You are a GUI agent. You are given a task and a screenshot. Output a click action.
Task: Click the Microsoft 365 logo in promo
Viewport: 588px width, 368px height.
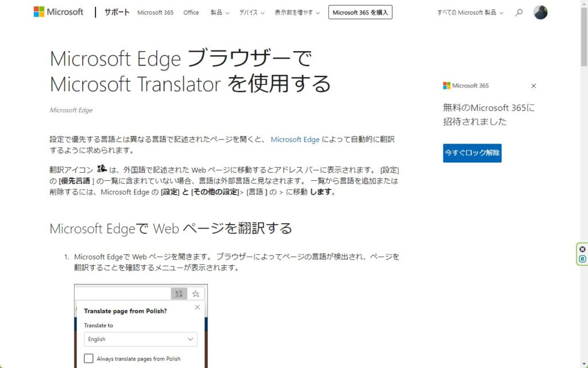click(466, 86)
